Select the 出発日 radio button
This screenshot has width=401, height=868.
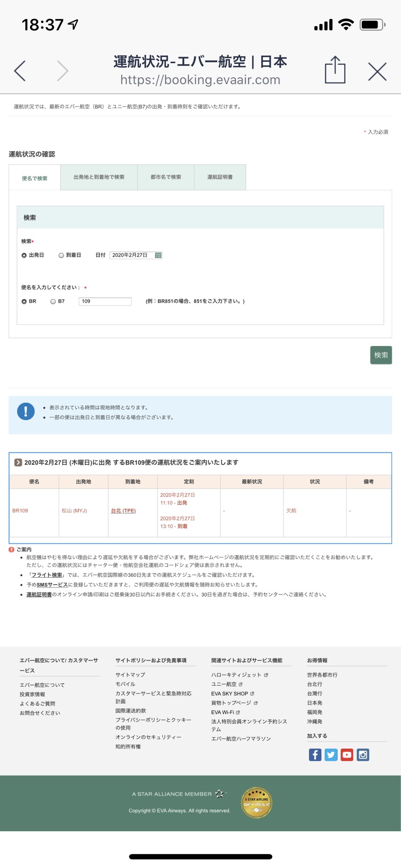tap(24, 255)
